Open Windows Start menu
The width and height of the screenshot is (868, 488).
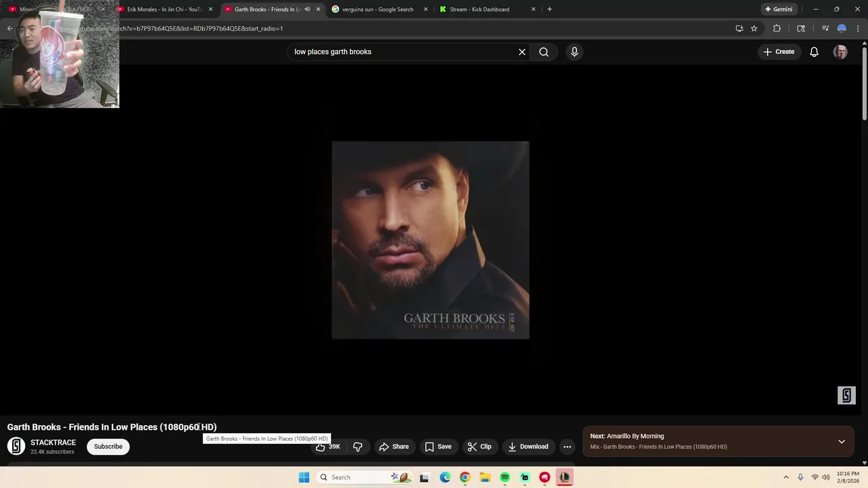click(x=304, y=477)
